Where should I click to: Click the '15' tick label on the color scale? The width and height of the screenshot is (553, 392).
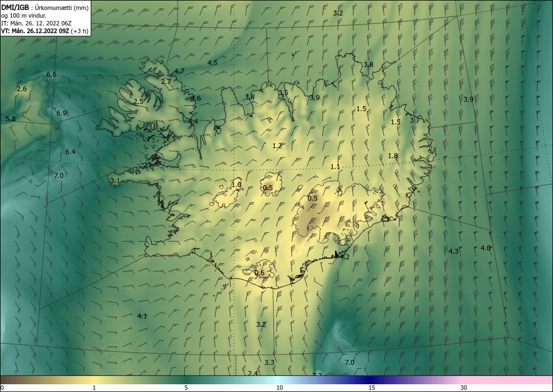(x=372, y=388)
